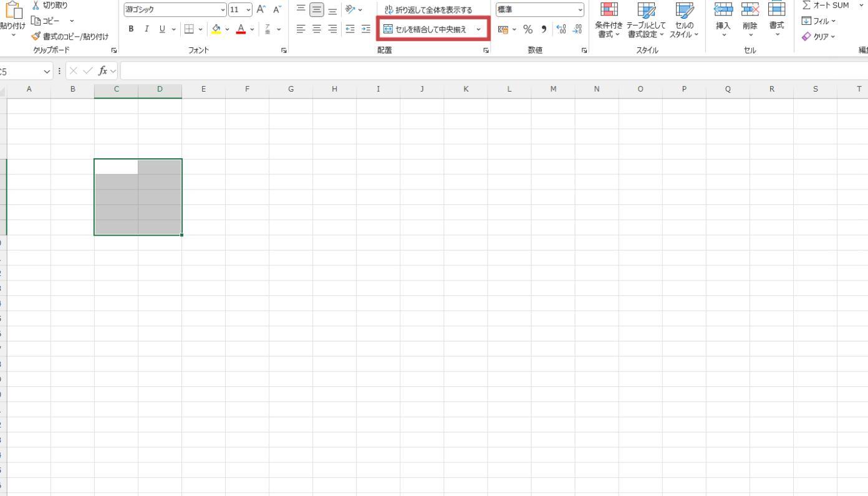Click the accounting number format icon

[x=503, y=29]
